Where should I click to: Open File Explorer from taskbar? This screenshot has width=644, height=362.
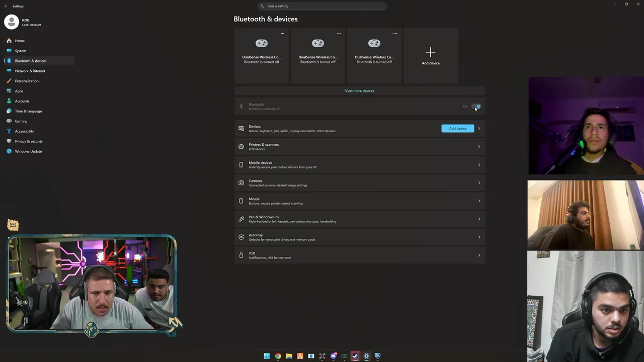(x=289, y=356)
